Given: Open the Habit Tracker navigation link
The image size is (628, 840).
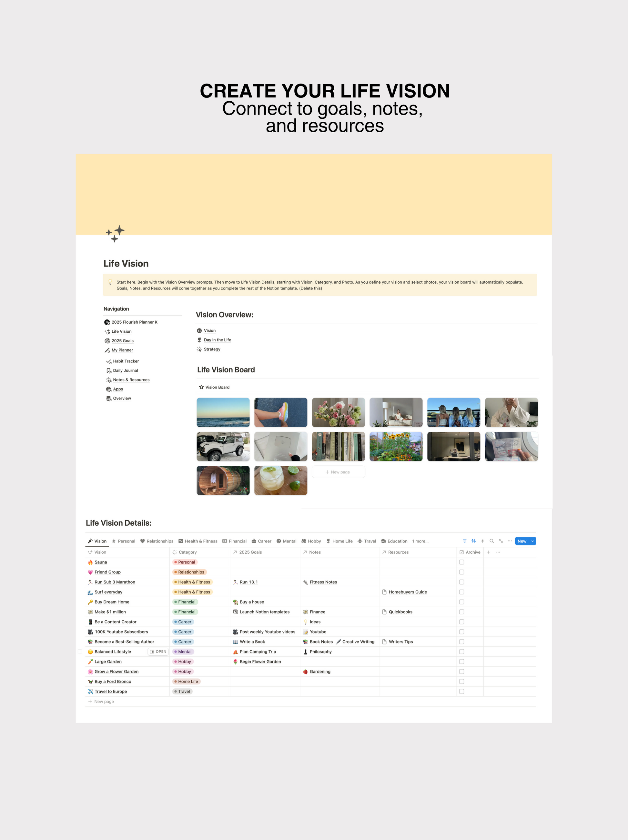Looking at the screenshot, I should tap(126, 361).
